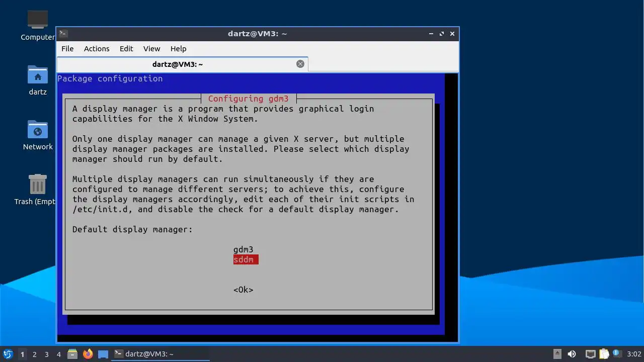Click the 'Package configuration' header text
644x362 pixels.
click(x=110, y=78)
